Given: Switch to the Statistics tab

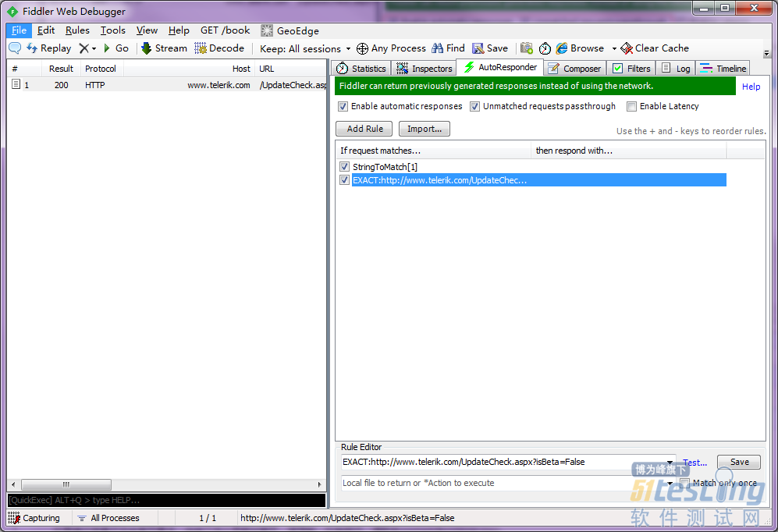Looking at the screenshot, I should pos(361,69).
